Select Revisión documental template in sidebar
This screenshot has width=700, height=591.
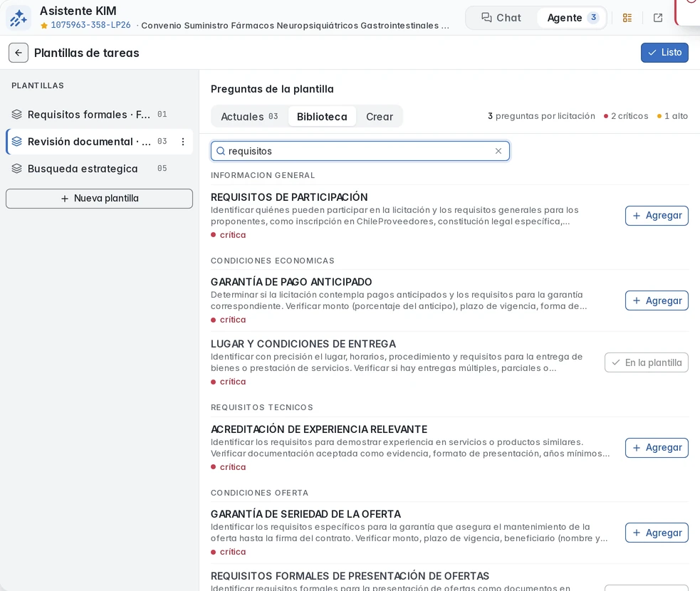pos(99,142)
